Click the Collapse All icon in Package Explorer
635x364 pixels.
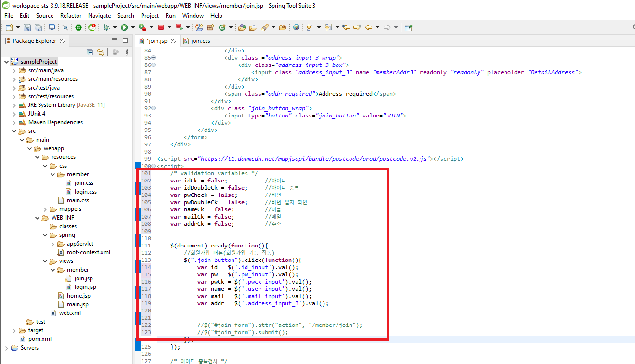(90, 52)
